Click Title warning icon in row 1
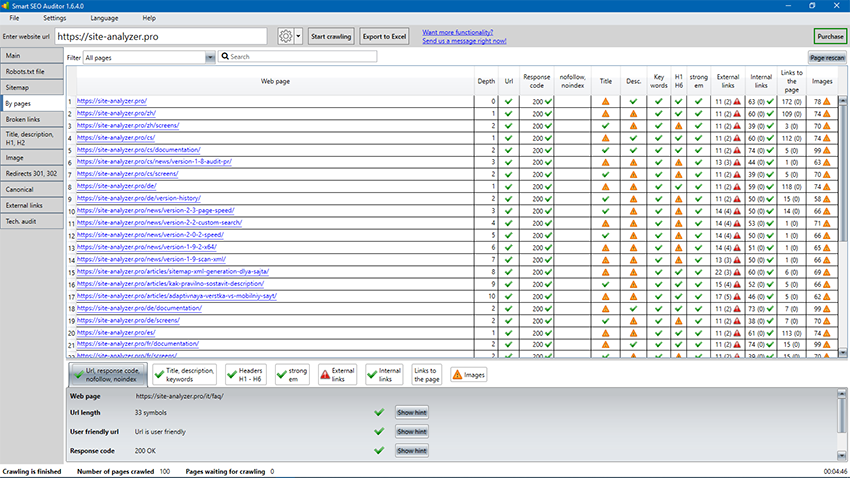The height and width of the screenshot is (478, 850). pyautogui.click(x=606, y=101)
